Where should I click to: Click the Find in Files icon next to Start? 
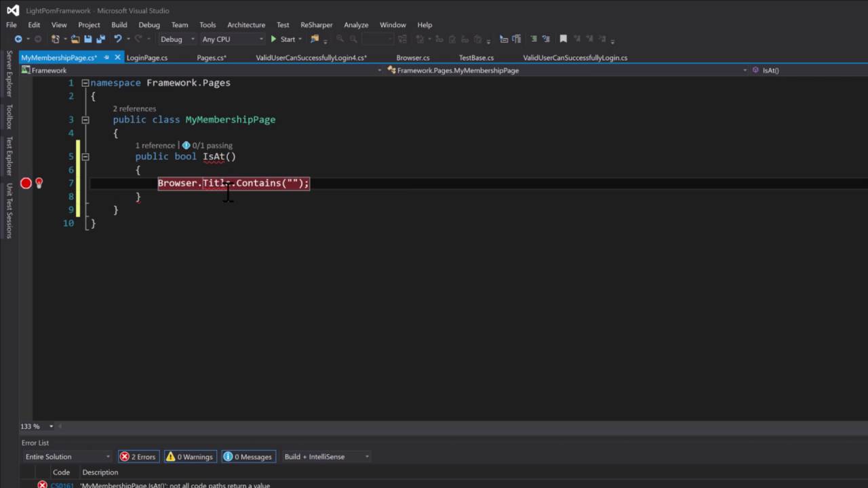(315, 39)
